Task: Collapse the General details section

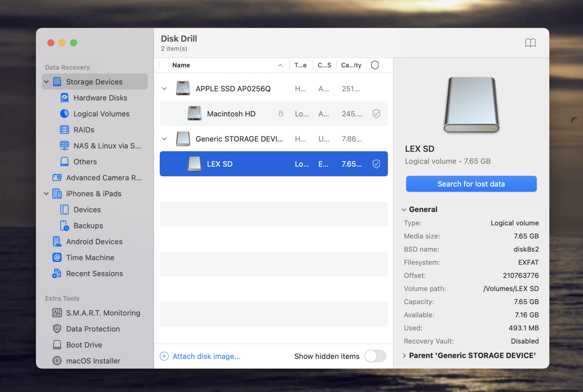Action: [404, 210]
